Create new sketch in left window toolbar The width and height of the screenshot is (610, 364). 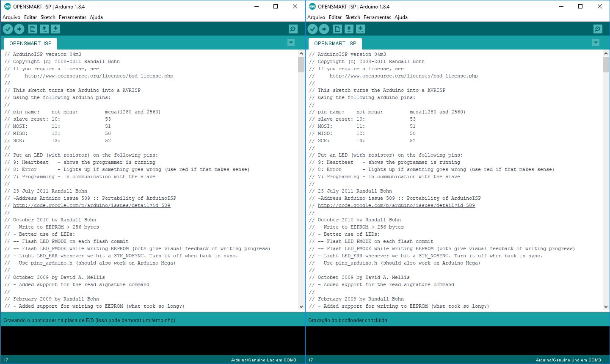(x=33, y=29)
